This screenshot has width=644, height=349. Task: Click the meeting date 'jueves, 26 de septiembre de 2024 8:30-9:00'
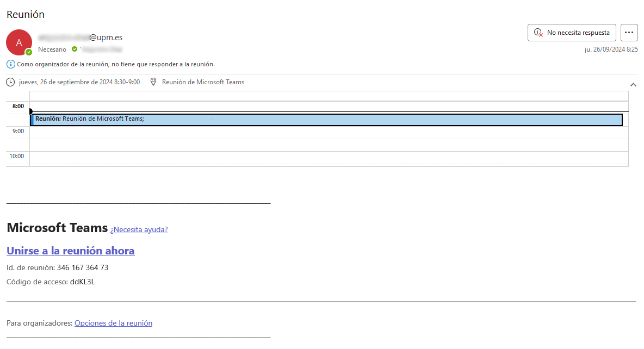coord(79,82)
